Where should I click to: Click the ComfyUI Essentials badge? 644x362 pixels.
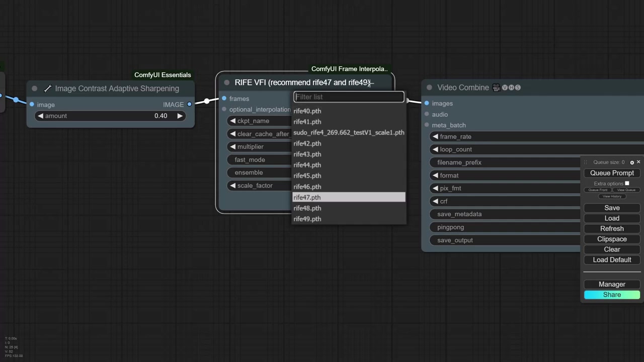click(x=163, y=75)
